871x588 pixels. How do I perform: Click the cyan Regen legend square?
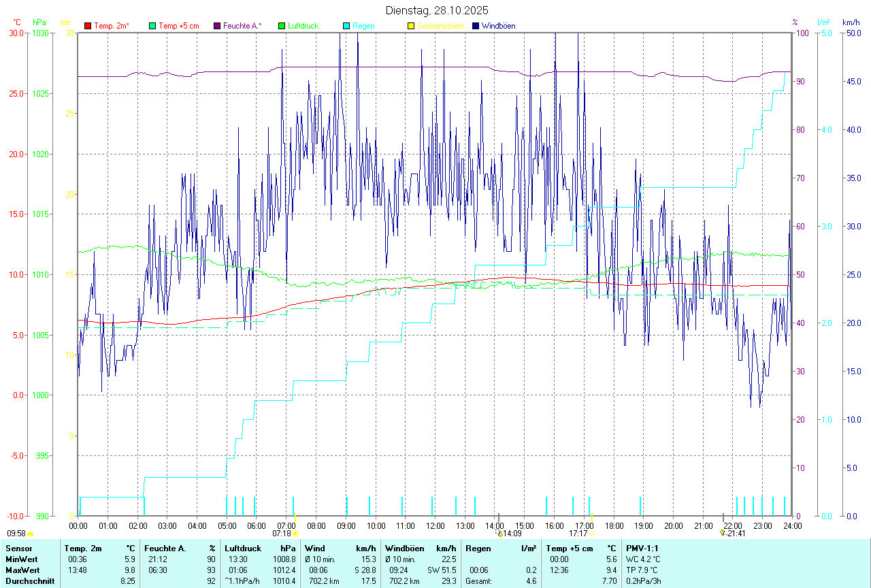346,26
